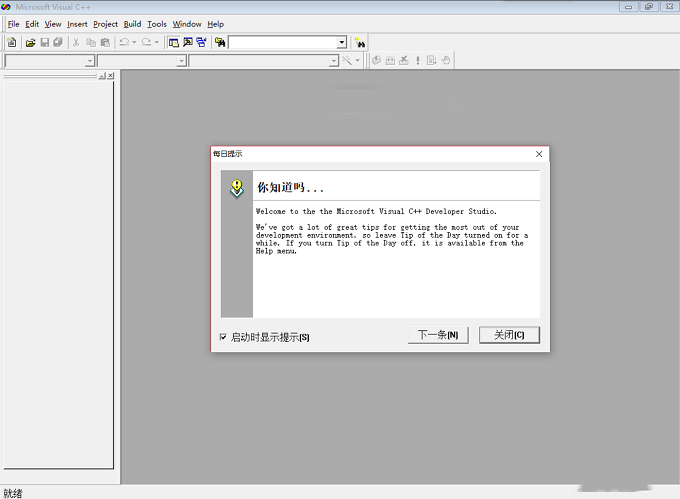680x499 pixels.
Task: Toggle the Output window icon
Action: click(x=188, y=42)
